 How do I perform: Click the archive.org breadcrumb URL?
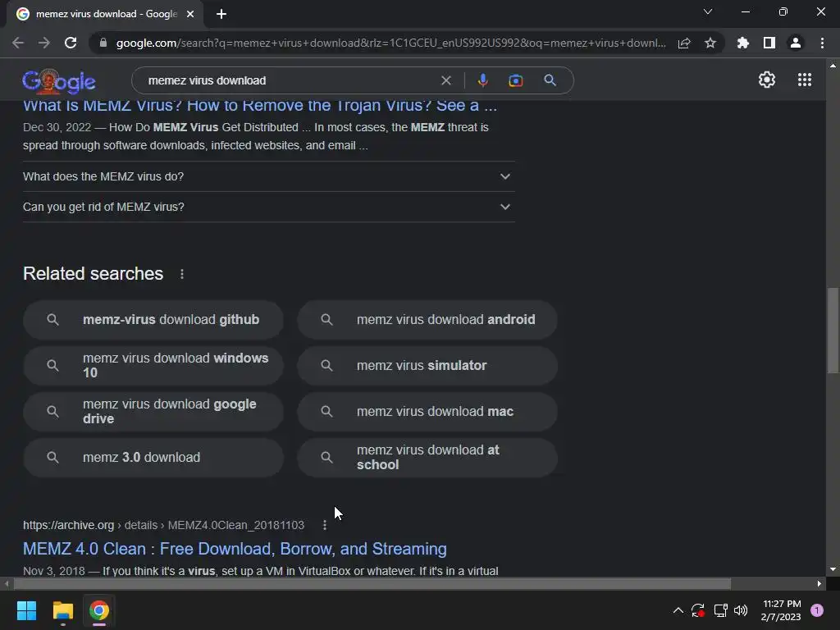tap(163, 525)
